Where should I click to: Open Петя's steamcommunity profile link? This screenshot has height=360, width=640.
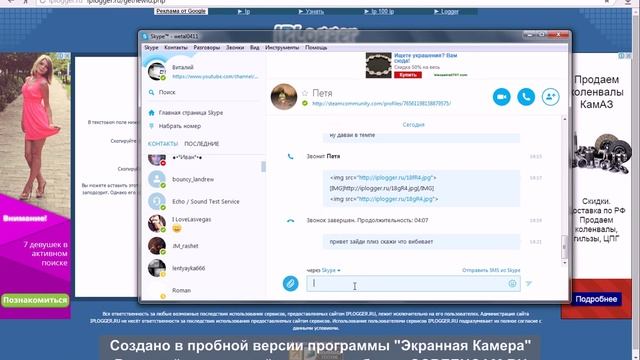click(x=381, y=104)
